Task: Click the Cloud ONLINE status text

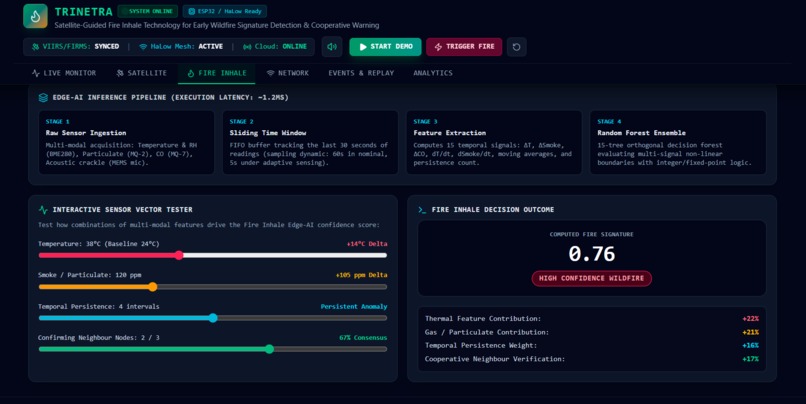Action: coord(281,47)
